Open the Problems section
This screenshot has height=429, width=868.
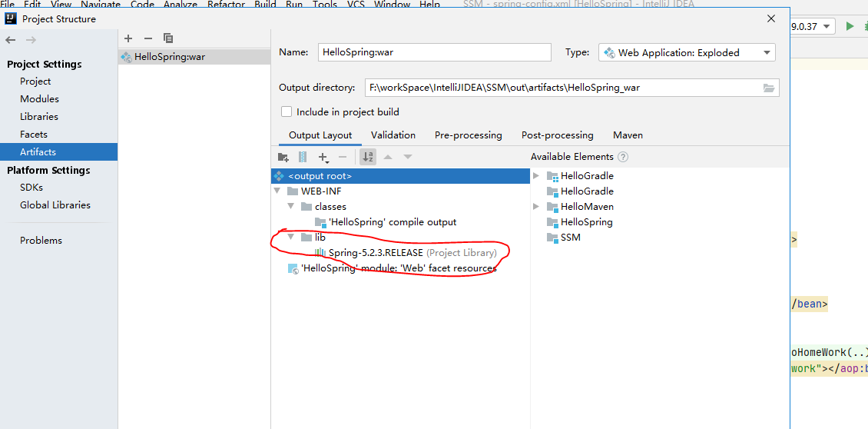(x=41, y=241)
